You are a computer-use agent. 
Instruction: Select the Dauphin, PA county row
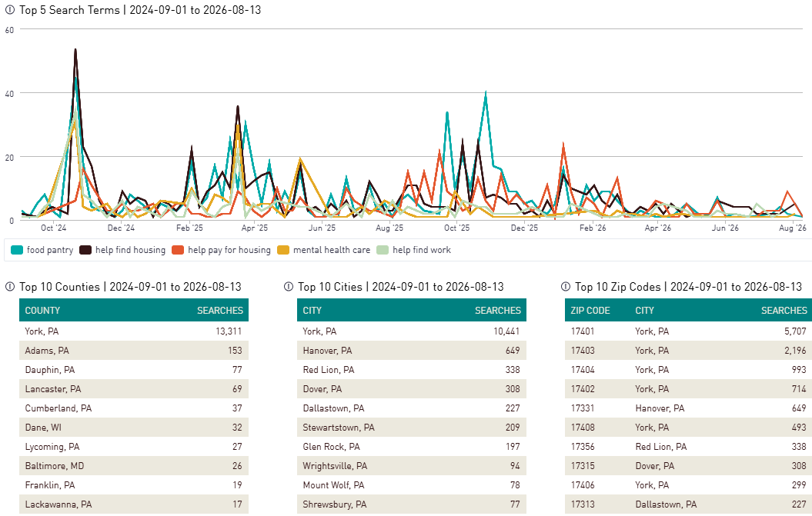point(134,370)
